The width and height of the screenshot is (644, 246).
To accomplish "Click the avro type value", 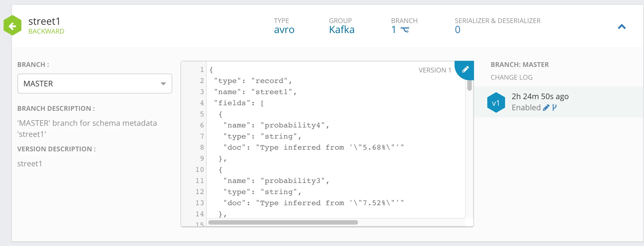I will tap(284, 30).
